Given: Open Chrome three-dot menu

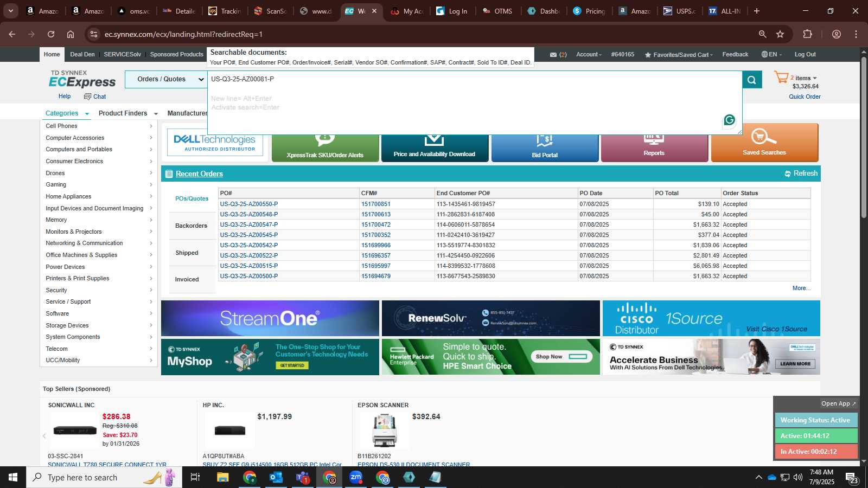Looking at the screenshot, I should 856,34.
